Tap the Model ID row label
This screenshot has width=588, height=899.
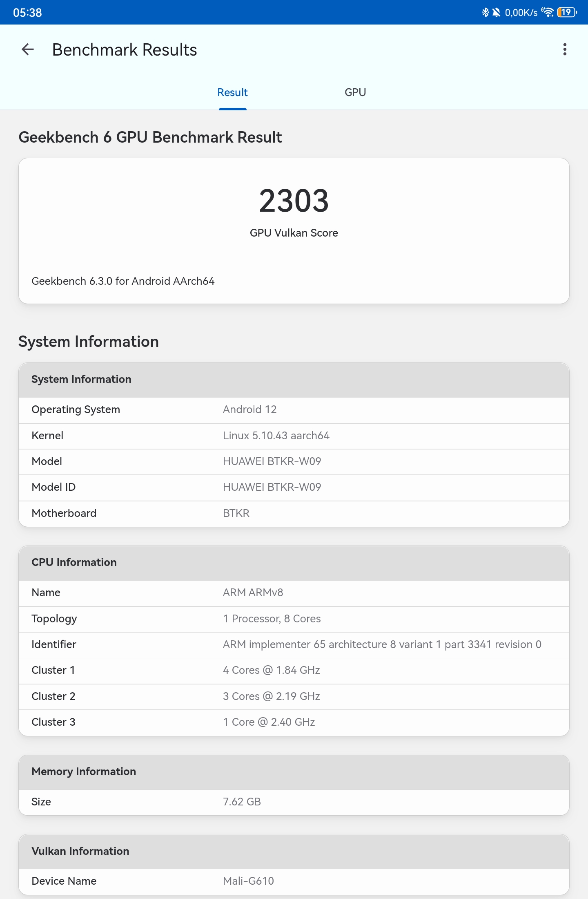[x=53, y=487]
